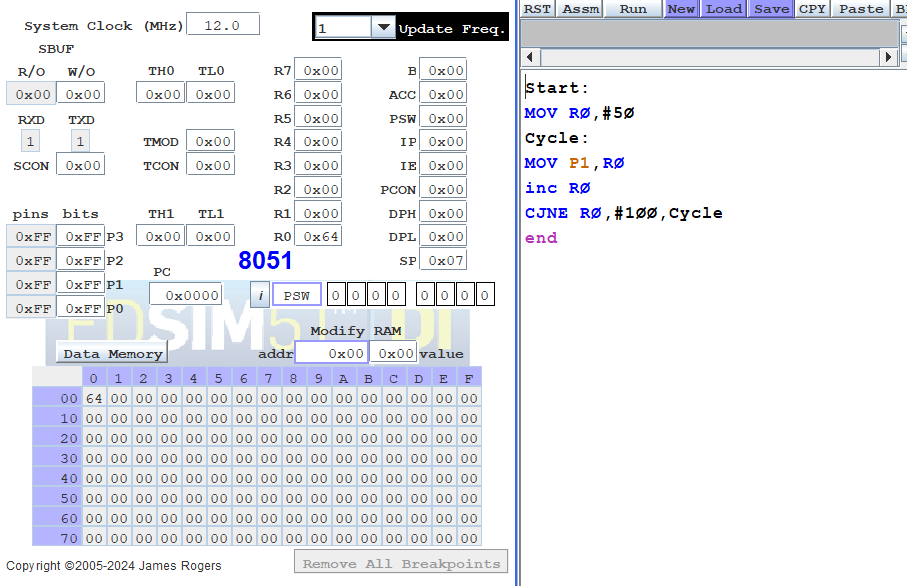Image resolution: width=907 pixels, height=586 pixels.
Task: Open the Data Memory button
Action: (x=112, y=353)
